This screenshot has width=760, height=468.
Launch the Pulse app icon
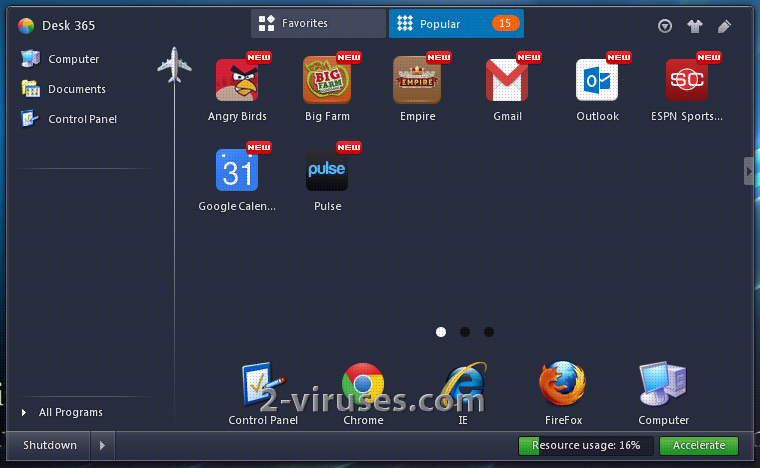327,170
